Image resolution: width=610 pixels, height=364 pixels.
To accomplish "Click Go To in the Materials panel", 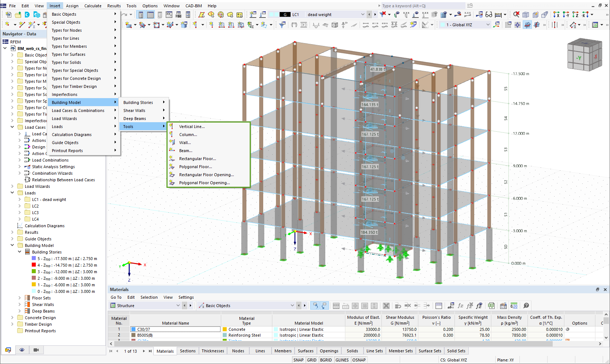I will coord(116,297).
